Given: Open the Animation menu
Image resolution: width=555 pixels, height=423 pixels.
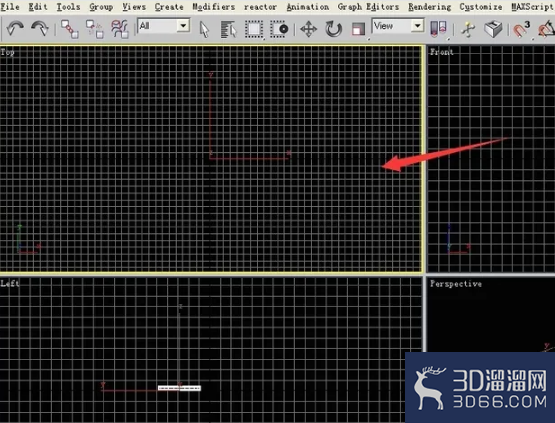Looking at the screenshot, I should tap(308, 7).
